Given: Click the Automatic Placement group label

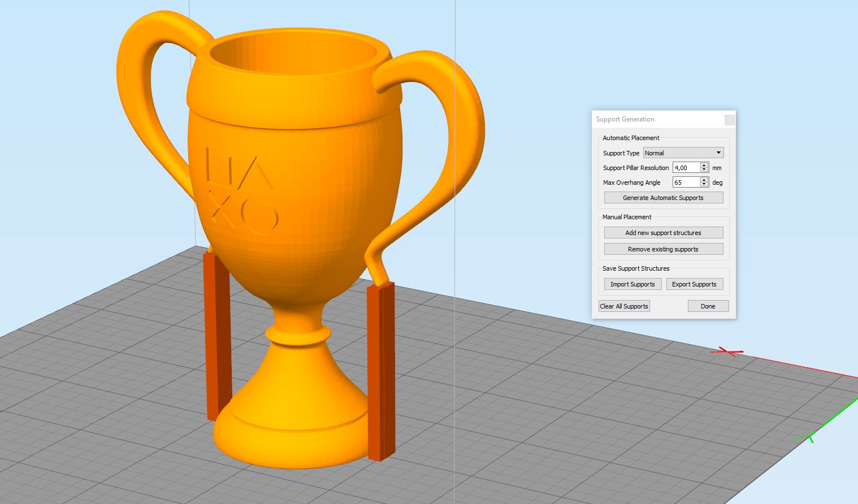Looking at the screenshot, I should tap(631, 138).
